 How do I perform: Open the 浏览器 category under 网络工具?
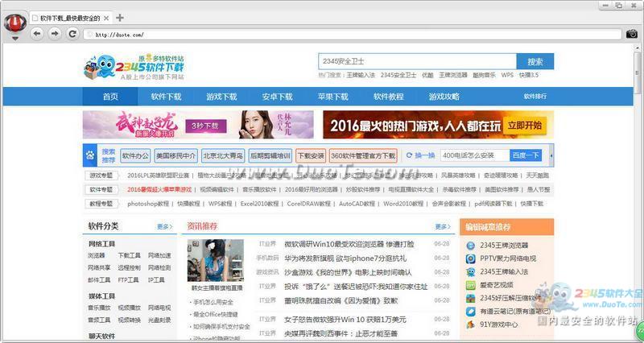coord(97,255)
